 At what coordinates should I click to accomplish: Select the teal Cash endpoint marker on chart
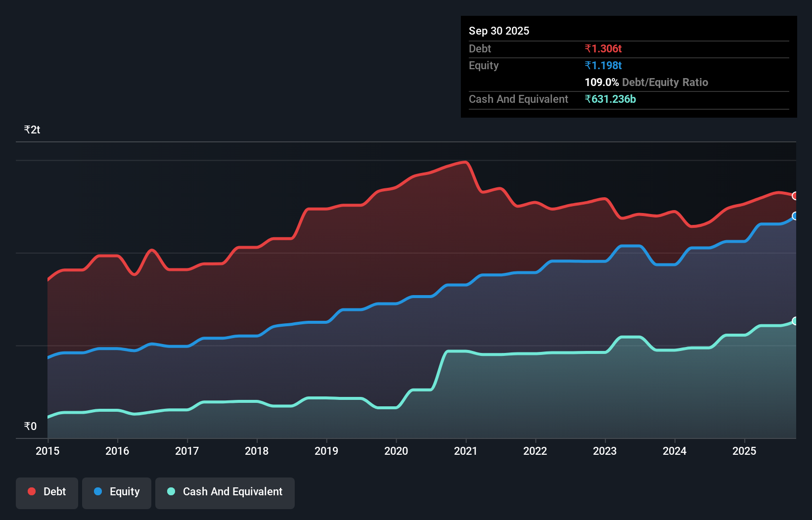(x=795, y=321)
